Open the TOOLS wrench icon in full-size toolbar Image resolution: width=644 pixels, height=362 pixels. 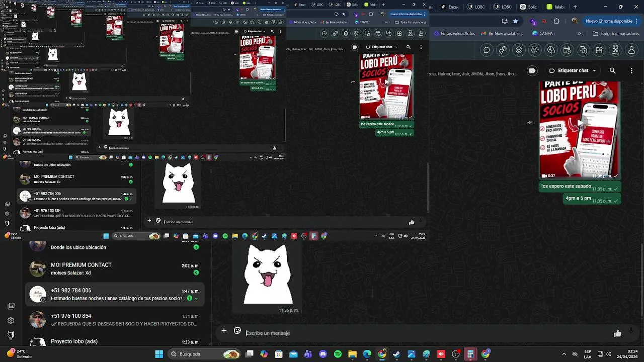tap(615, 50)
